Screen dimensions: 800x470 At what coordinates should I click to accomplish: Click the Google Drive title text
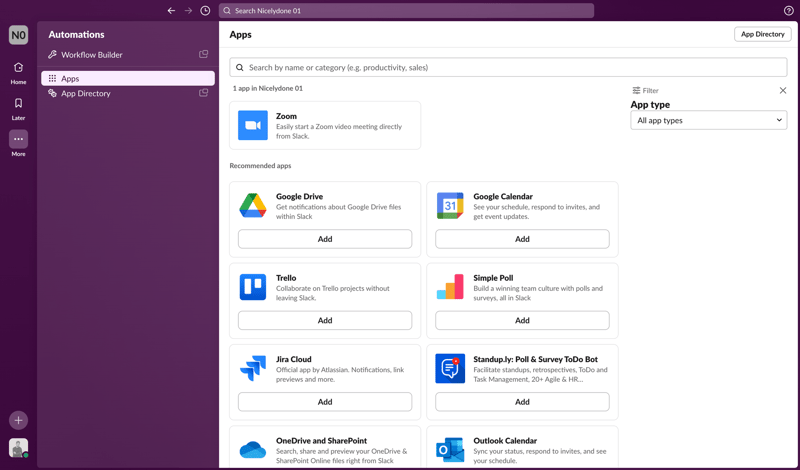pos(299,196)
